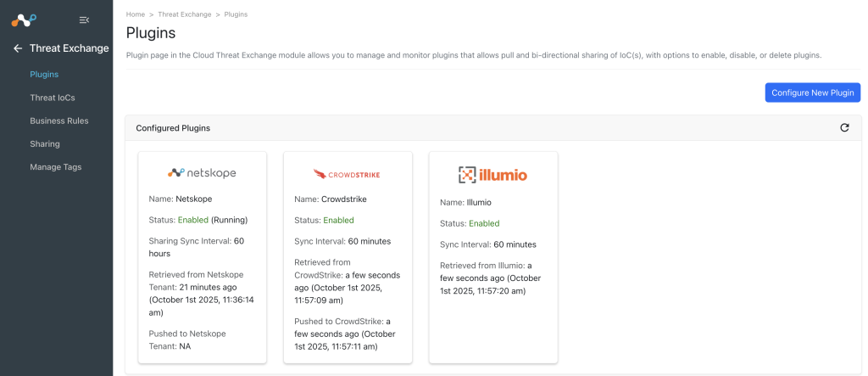
Task: Click the Configured Plugins section title
Action: click(x=173, y=128)
